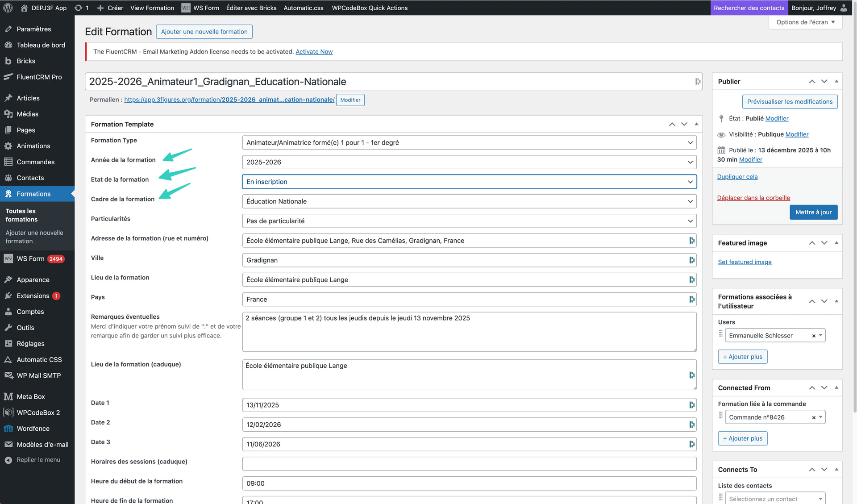Open the Contacts menu in the sidebar
857x504 pixels.
[x=30, y=178]
